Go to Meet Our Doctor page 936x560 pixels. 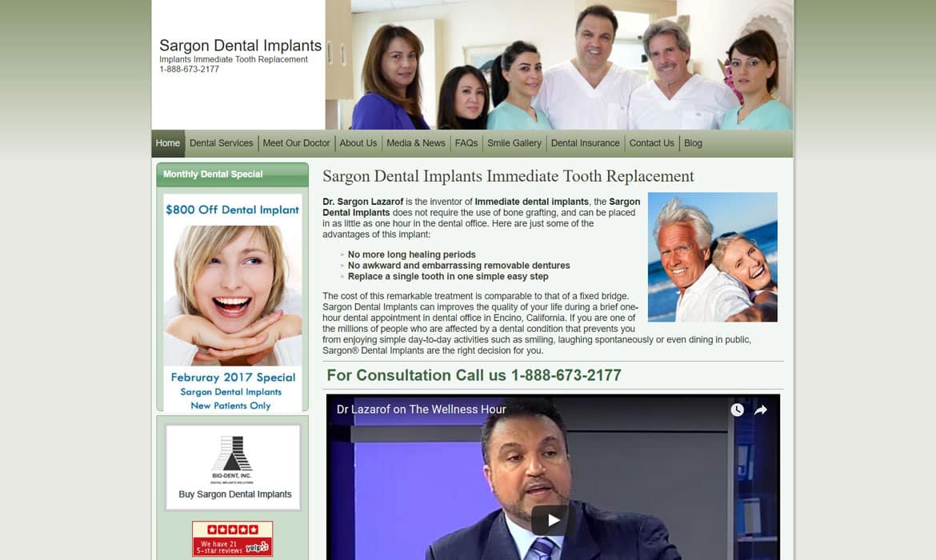point(296,143)
